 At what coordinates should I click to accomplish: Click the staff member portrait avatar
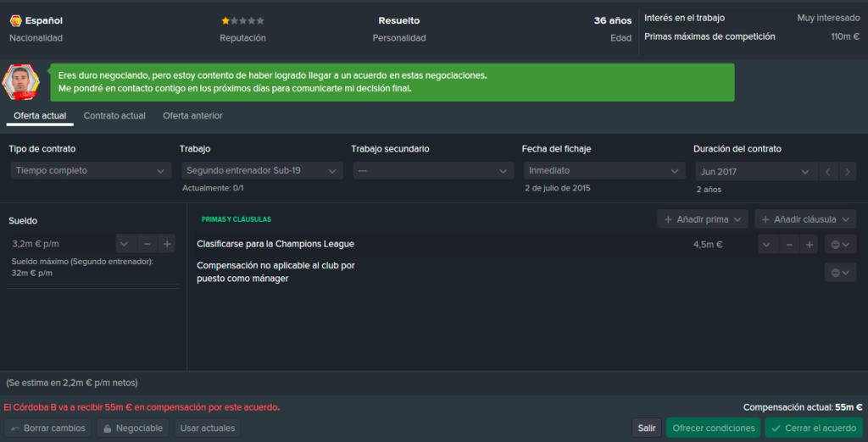[20, 82]
